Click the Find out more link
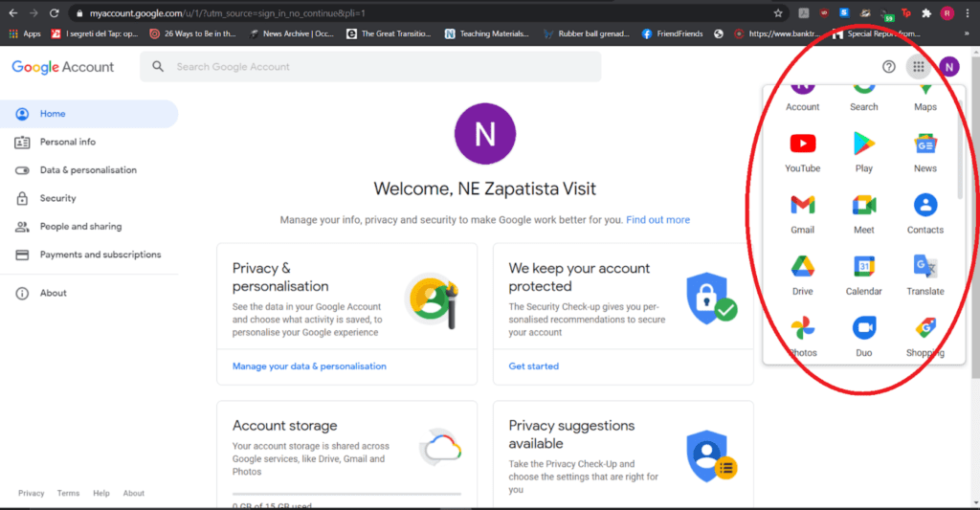980x510 pixels. click(657, 220)
